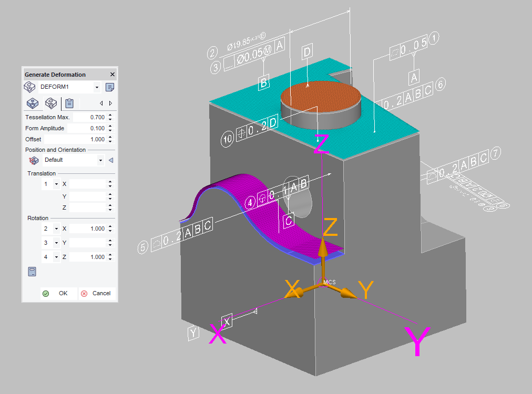
Task: Click tolerance balloon number 2
Action: (212, 53)
